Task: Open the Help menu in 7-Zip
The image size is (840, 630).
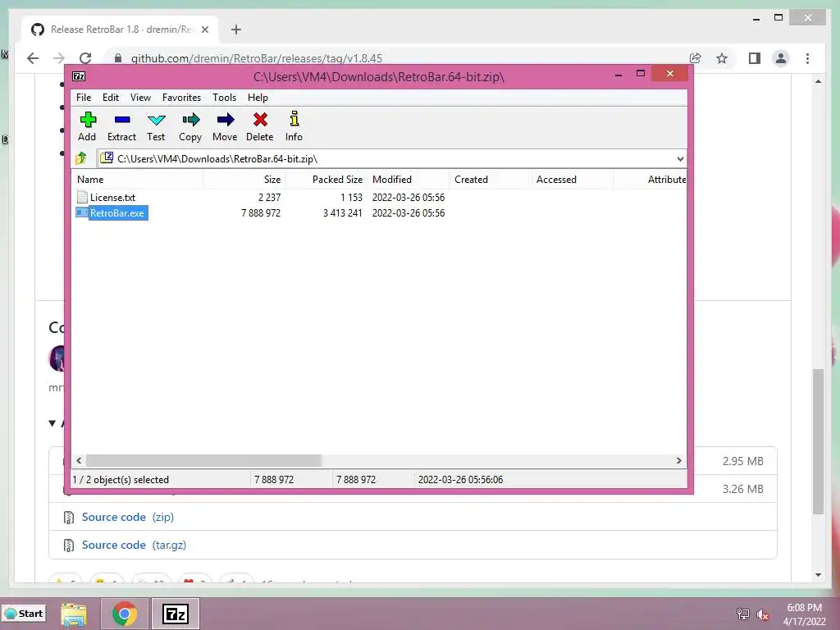Action: (x=258, y=98)
